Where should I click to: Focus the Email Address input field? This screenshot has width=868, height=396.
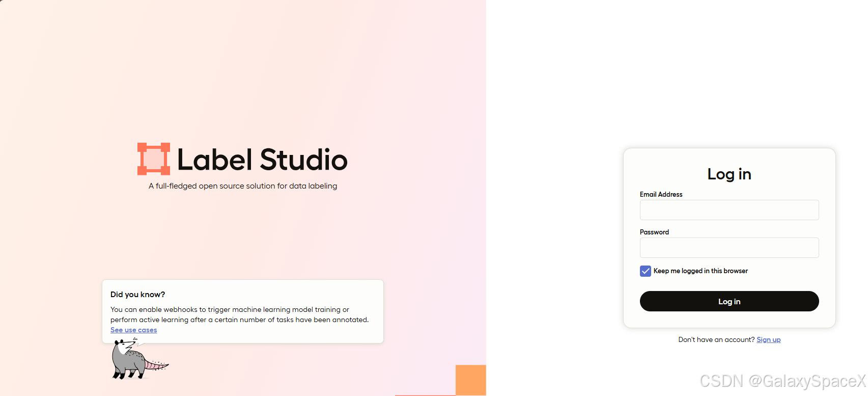pyautogui.click(x=729, y=210)
